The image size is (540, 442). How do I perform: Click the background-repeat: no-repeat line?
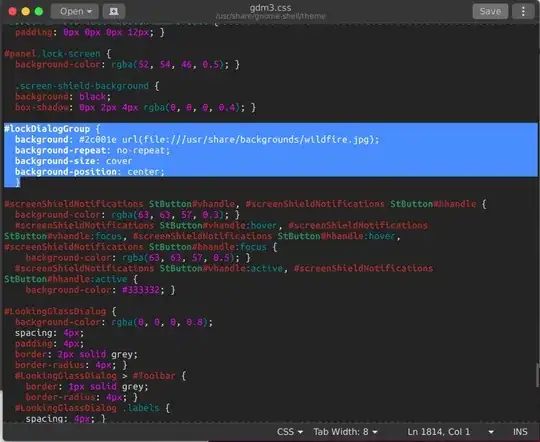93,150
